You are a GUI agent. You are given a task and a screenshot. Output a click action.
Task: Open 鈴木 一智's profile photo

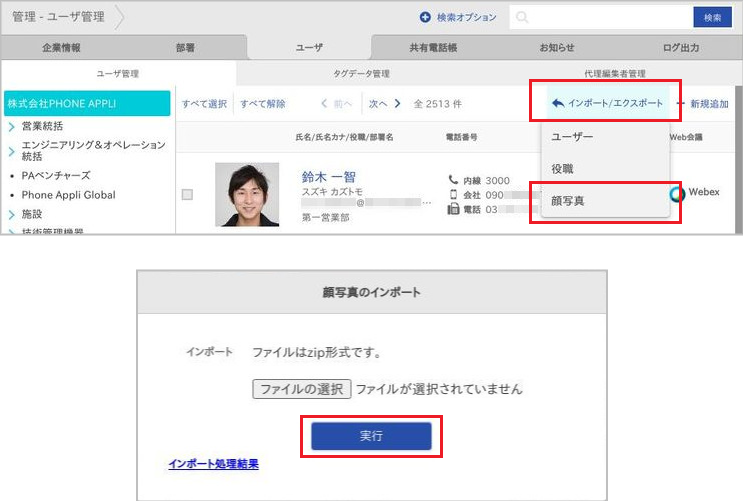247,194
